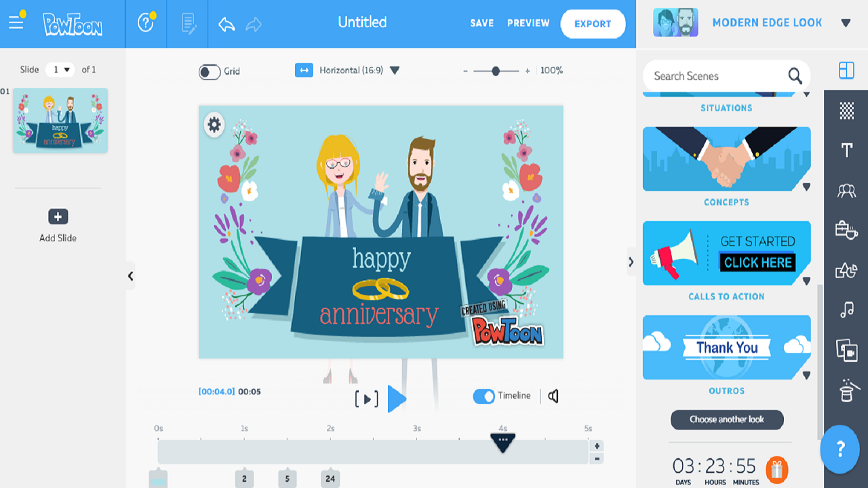Click the timeline playhead marker
This screenshot has height=488, width=868.
pyautogui.click(x=502, y=442)
